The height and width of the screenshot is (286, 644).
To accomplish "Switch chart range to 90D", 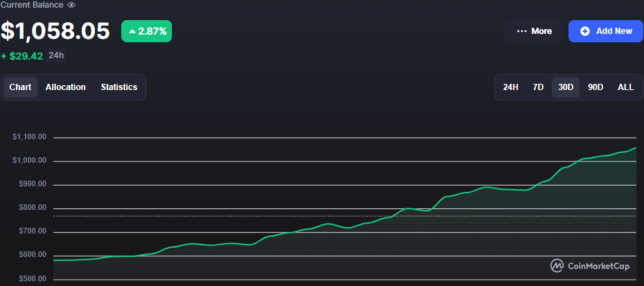I will pos(595,87).
